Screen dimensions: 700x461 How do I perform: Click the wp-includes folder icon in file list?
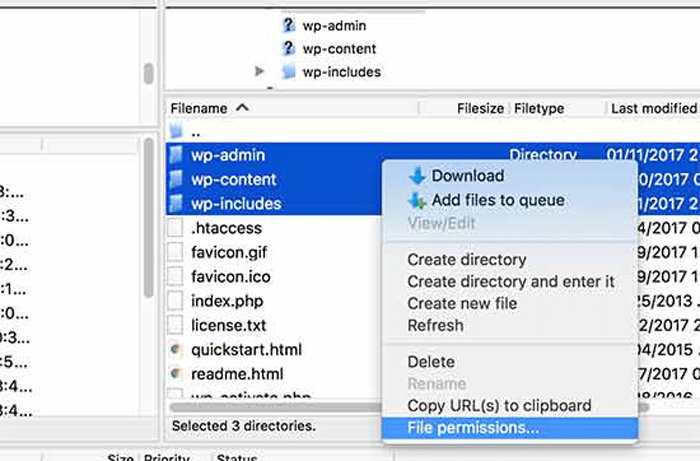click(x=177, y=204)
